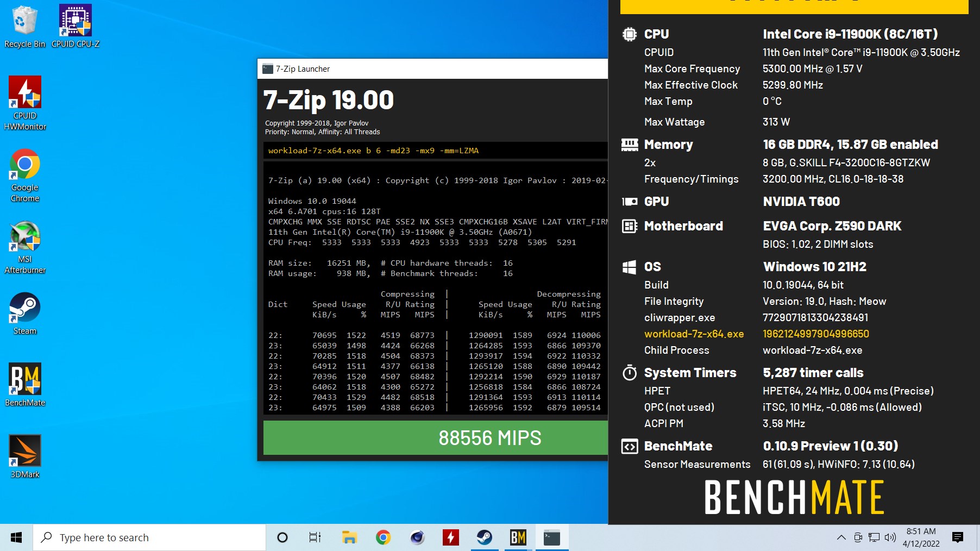Click the CPU Freq line in console
Viewport: 980px width, 551px height.
[x=422, y=242]
